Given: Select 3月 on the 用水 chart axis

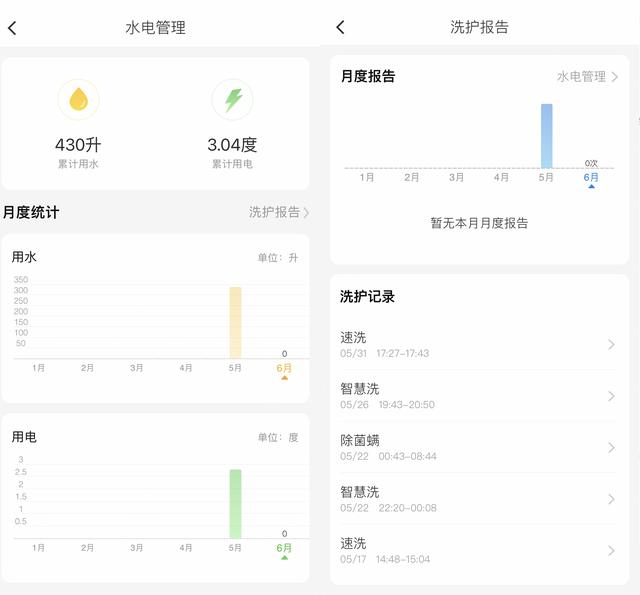Looking at the screenshot, I should 137,368.
